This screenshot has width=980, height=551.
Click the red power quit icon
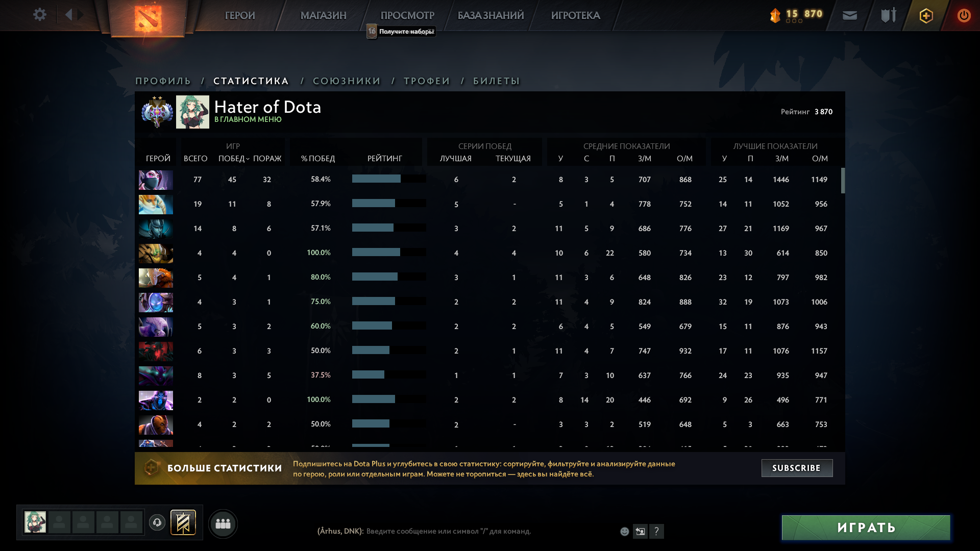pos(964,16)
